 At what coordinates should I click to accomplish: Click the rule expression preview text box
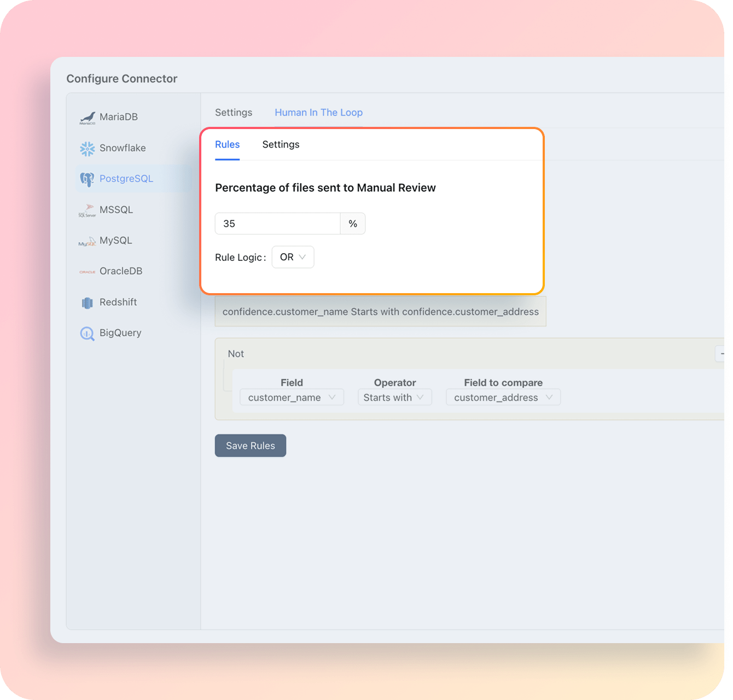pos(380,312)
